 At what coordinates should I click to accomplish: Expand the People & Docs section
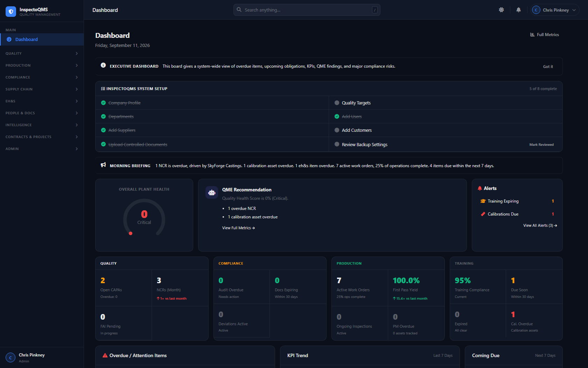pos(42,113)
